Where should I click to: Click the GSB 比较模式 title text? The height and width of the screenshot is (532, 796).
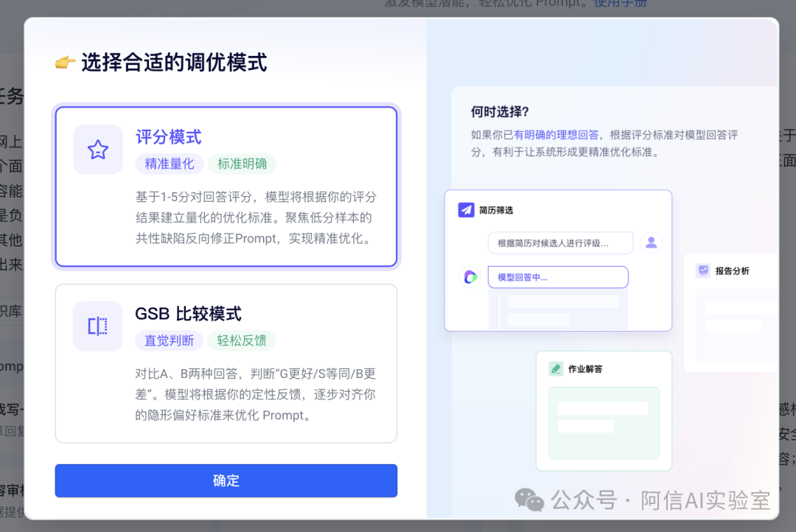click(189, 314)
